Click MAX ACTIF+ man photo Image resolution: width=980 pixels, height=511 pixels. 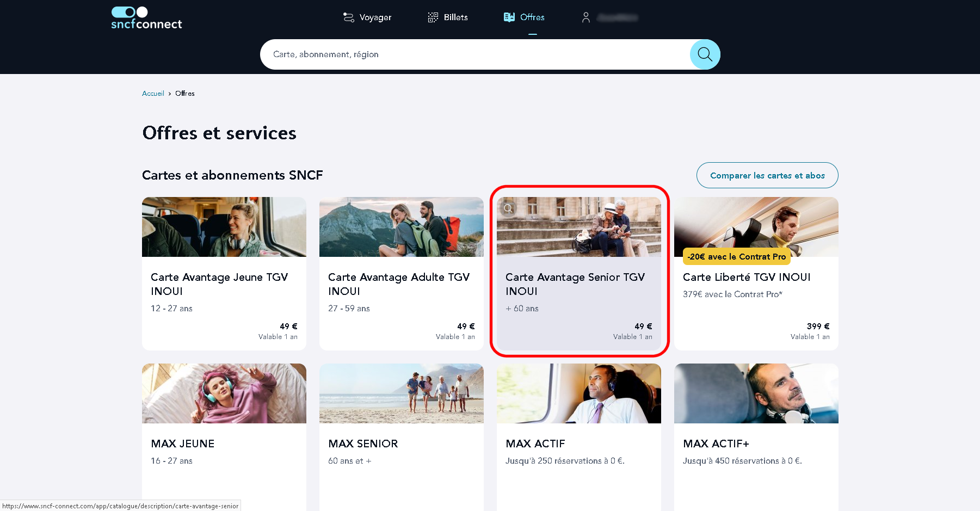coord(756,393)
